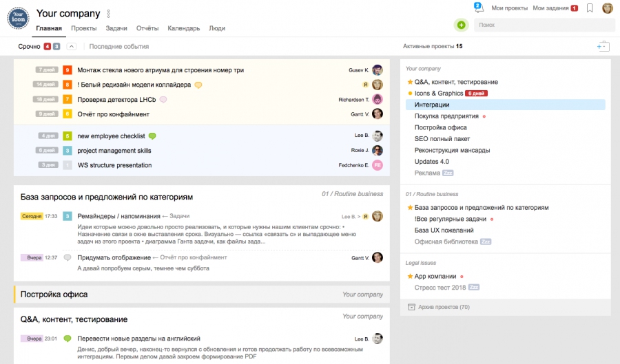Image resolution: width=620 pixels, height=364 pixels.
Task: Expand the Постройка офиса collapsed section
Action: coord(202,295)
